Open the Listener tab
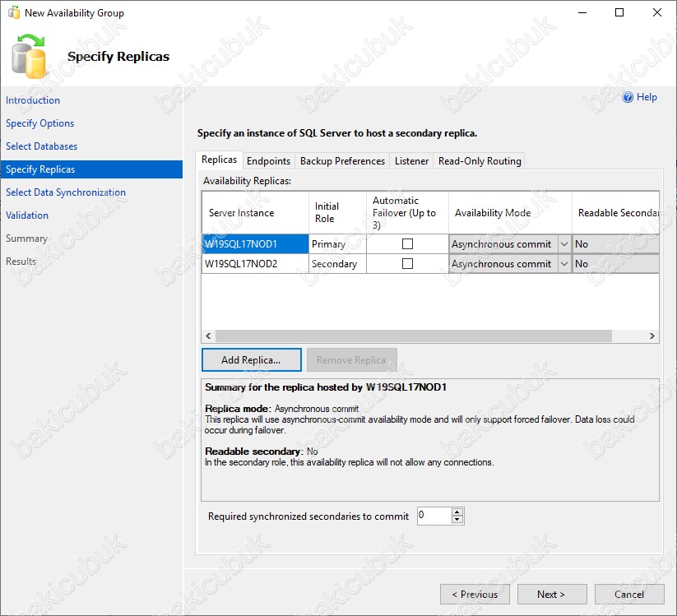The height and width of the screenshot is (616, 677). coord(411,161)
